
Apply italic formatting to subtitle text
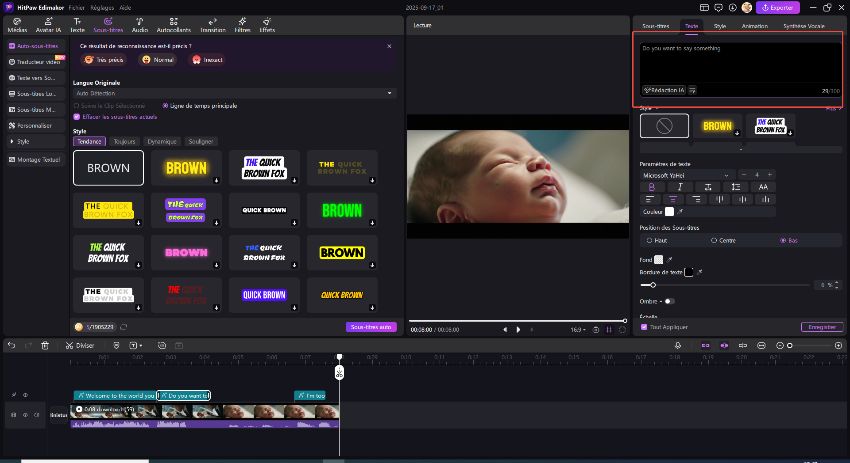pos(680,187)
